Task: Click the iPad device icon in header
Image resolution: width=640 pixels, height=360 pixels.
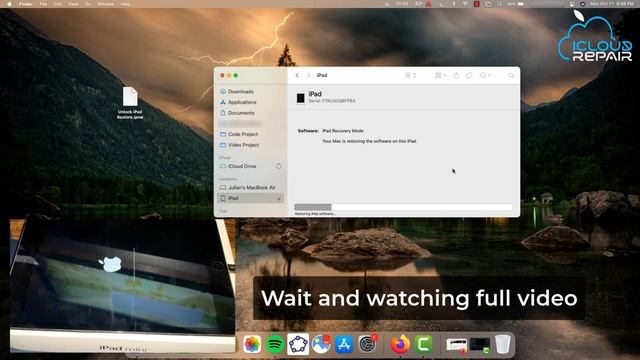Action: pos(300,98)
